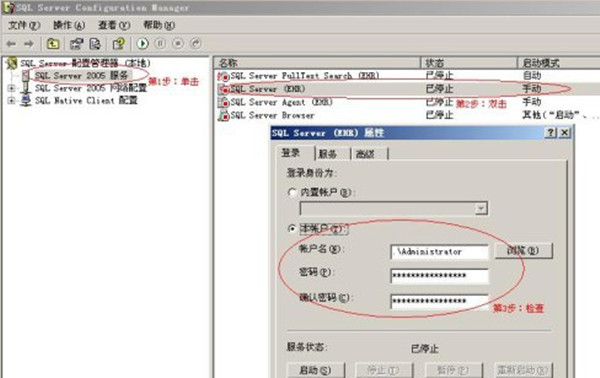Click the dialog help question-mark button
The height and width of the screenshot is (378, 600).
pyautogui.click(x=550, y=133)
